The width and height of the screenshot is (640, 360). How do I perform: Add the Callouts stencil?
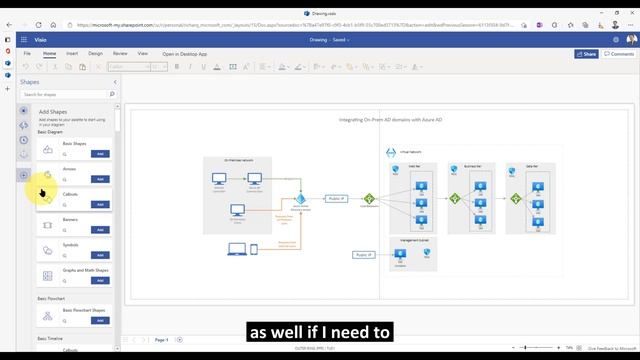coord(100,204)
